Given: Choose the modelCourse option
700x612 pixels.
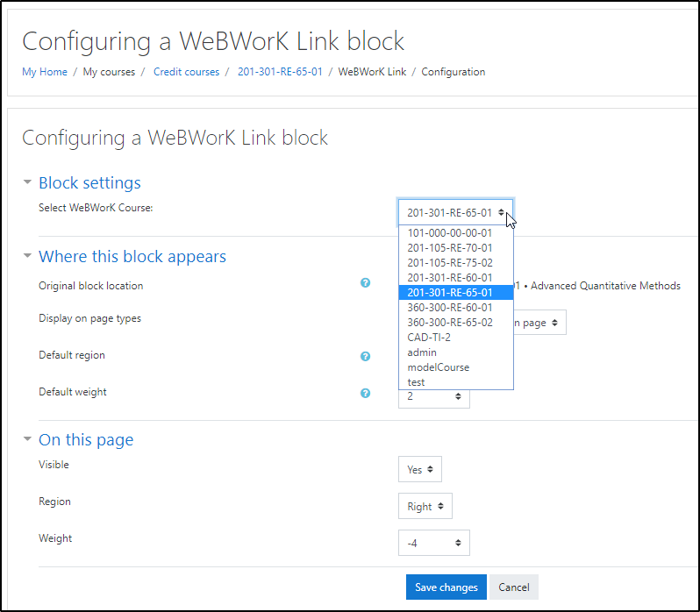Looking at the screenshot, I should (x=438, y=367).
